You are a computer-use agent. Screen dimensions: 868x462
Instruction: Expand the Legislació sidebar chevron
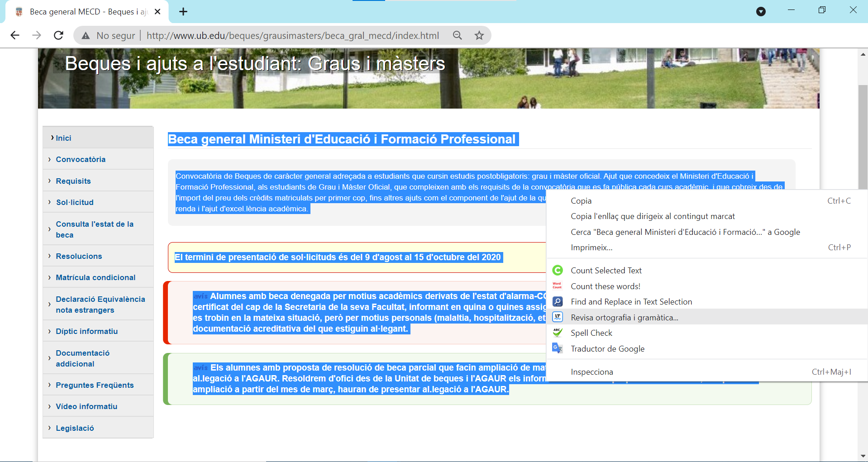point(49,428)
